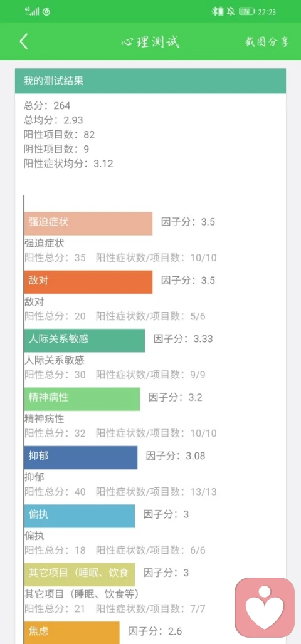
Task: Select the yellow 焦虑 bar
Action: pos(72,633)
